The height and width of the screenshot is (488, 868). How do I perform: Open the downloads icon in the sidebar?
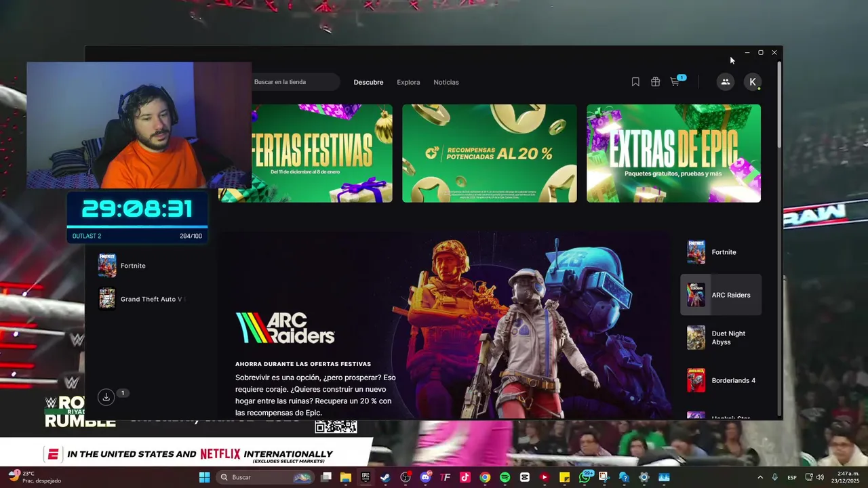[x=106, y=397]
